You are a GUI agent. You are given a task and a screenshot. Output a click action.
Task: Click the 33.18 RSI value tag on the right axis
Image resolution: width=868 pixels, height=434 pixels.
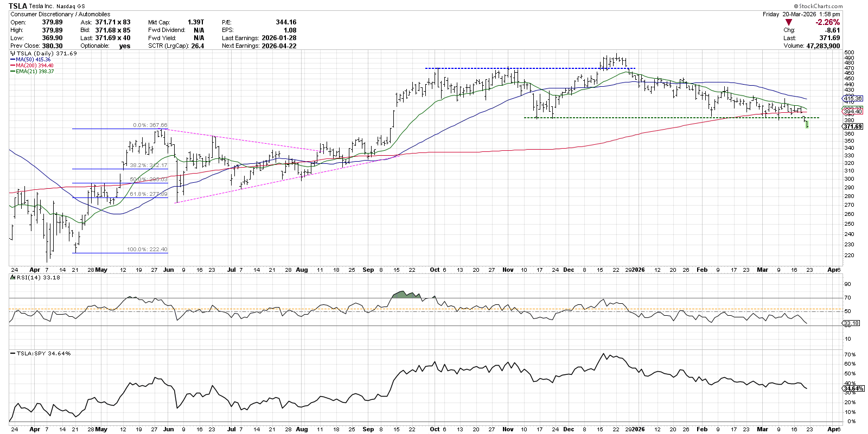852,323
